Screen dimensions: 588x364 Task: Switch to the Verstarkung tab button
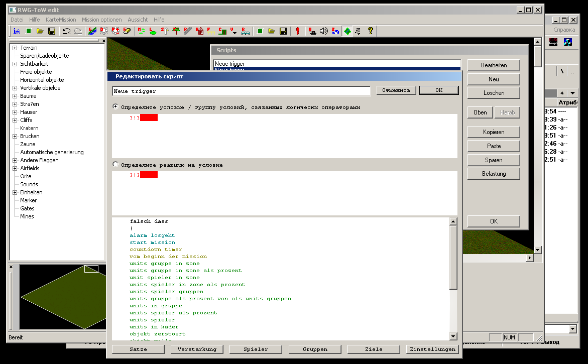[197, 349]
